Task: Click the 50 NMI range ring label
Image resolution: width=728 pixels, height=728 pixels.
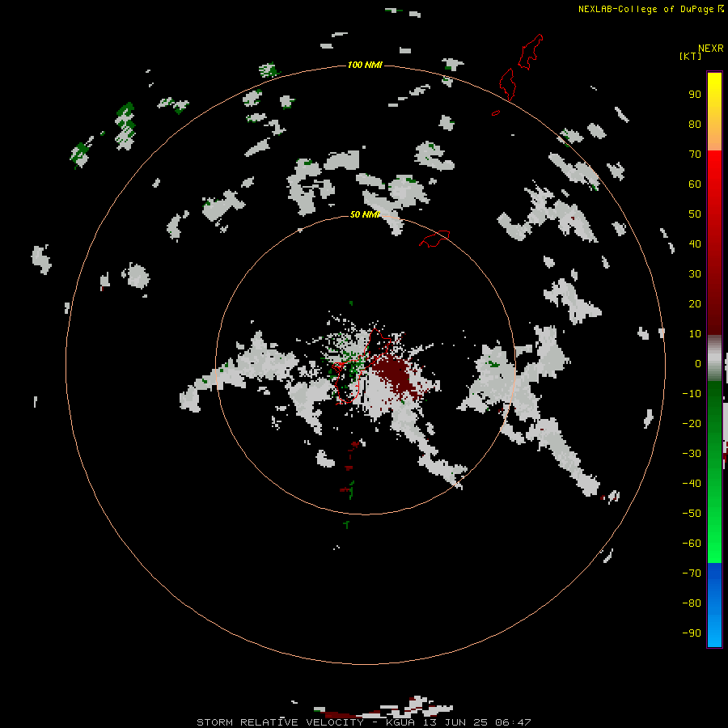Action: (365, 214)
